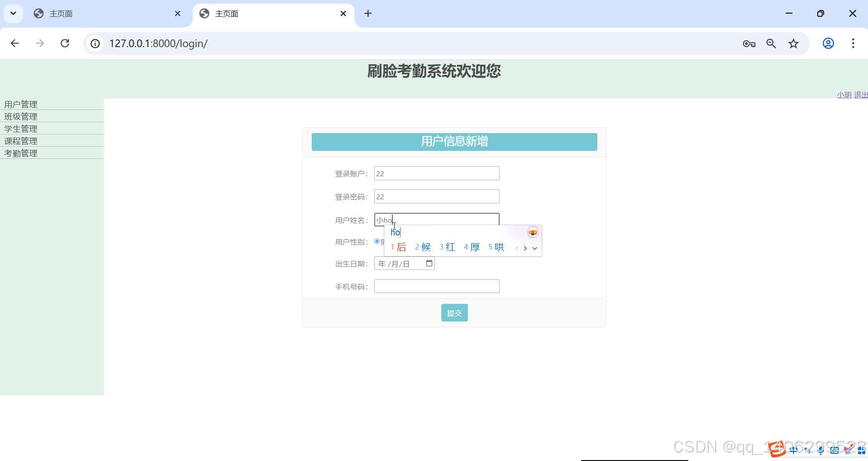
Task: Show next page of pinyin candidates
Action: [525, 248]
